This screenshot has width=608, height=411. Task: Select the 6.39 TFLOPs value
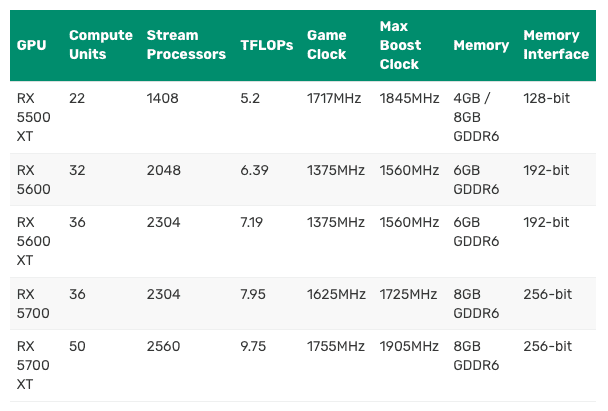(254, 170)
